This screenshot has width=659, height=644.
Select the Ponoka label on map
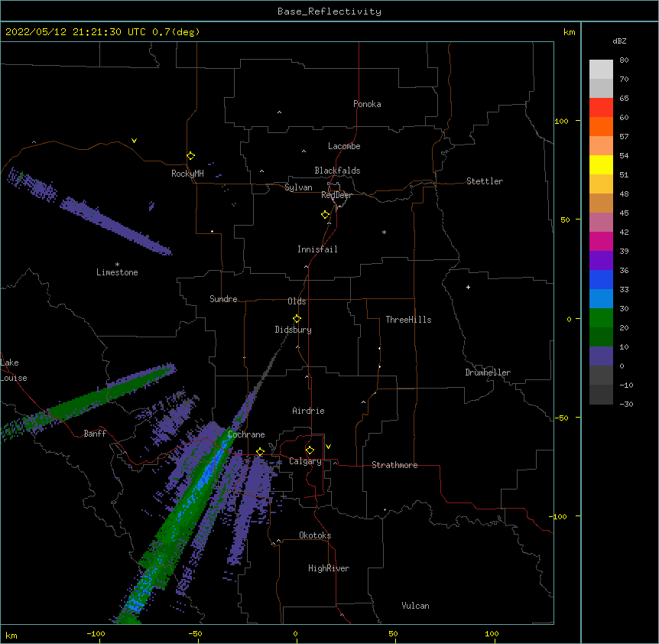(367, 104)
